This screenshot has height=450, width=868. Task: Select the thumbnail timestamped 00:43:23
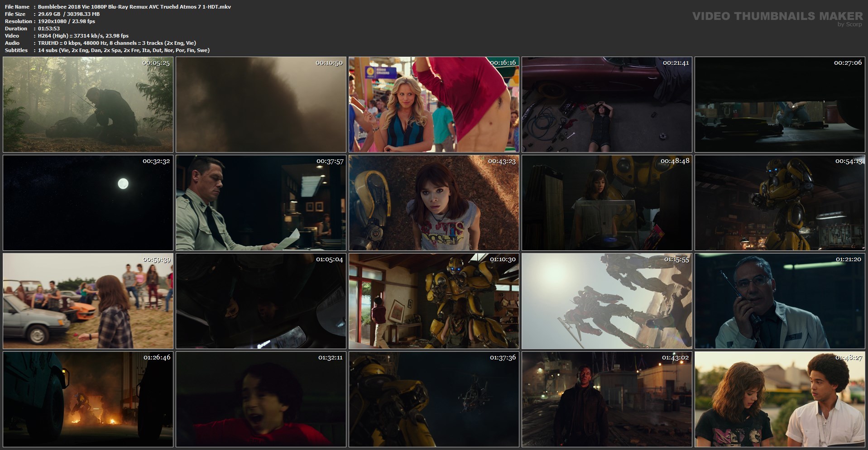point(434,203)
